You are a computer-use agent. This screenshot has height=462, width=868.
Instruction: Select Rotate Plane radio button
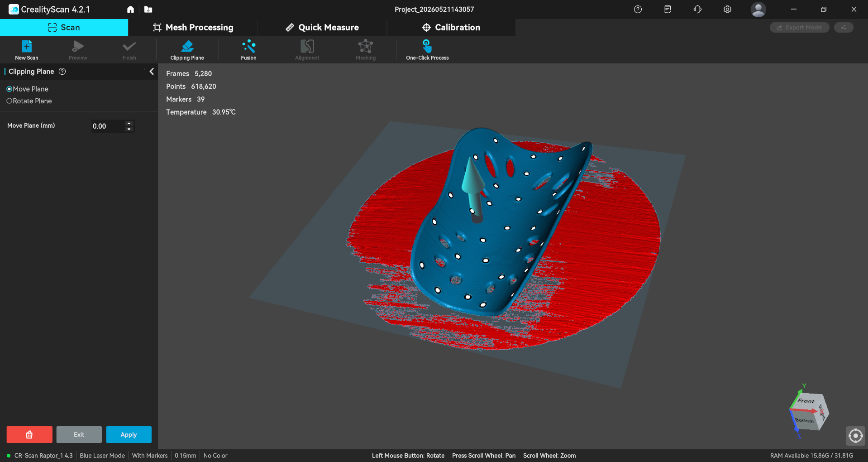(x=9, y=101)
